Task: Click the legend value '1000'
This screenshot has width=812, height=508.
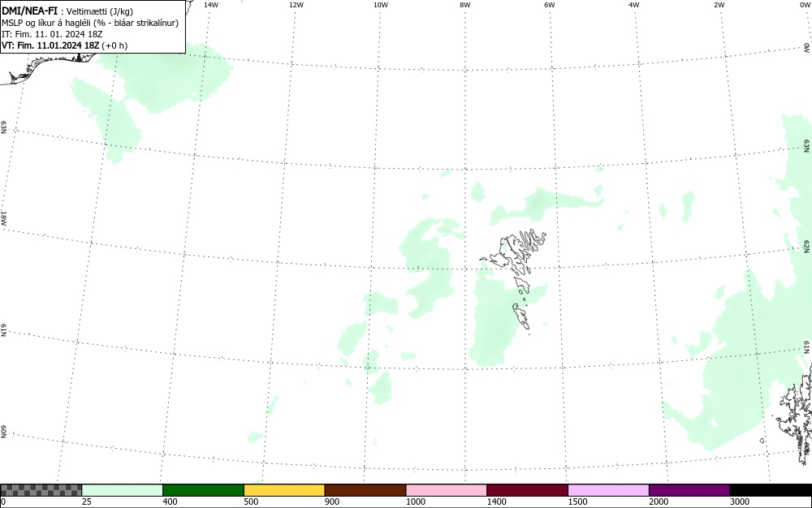Action: point(415,502)
